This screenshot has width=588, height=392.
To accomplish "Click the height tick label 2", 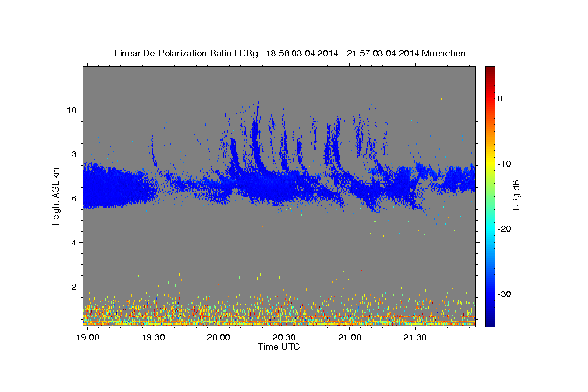I will (x=75, y=286).
